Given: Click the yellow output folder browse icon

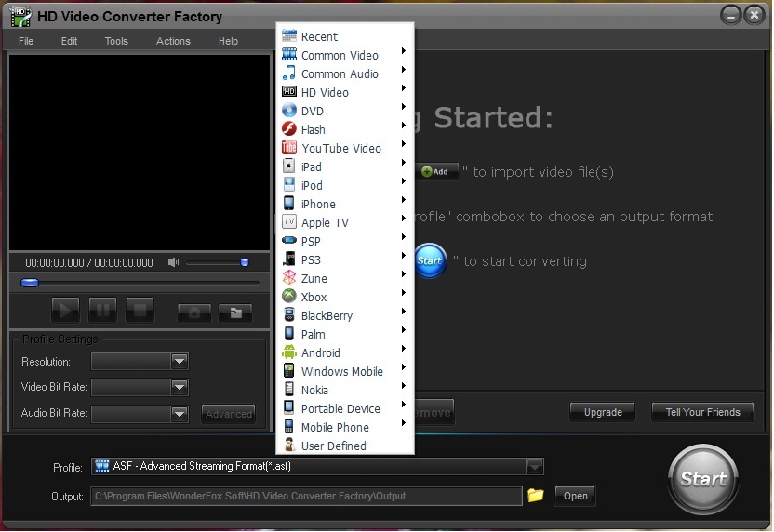Looking at the screenshot, I should [x=535, y=496].
